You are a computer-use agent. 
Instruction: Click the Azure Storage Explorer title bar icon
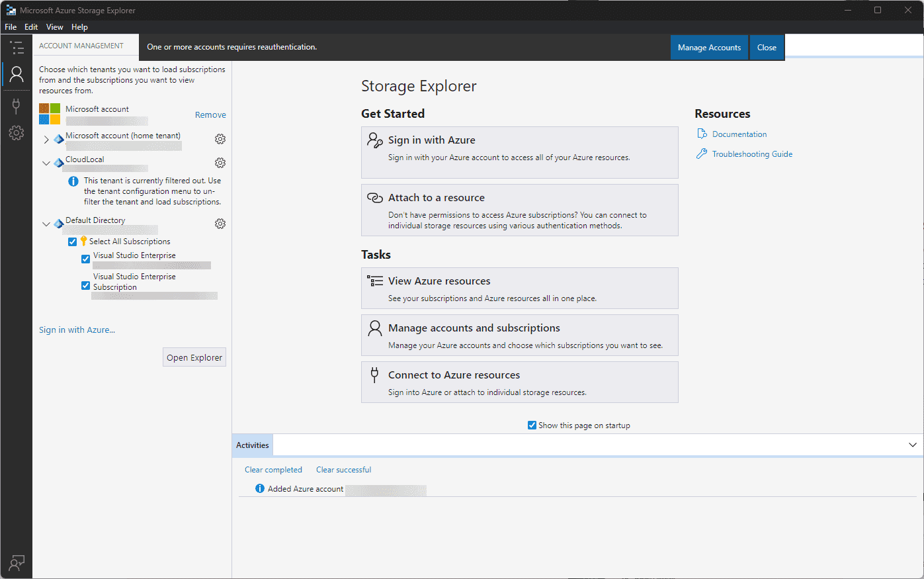click(11, 10)
